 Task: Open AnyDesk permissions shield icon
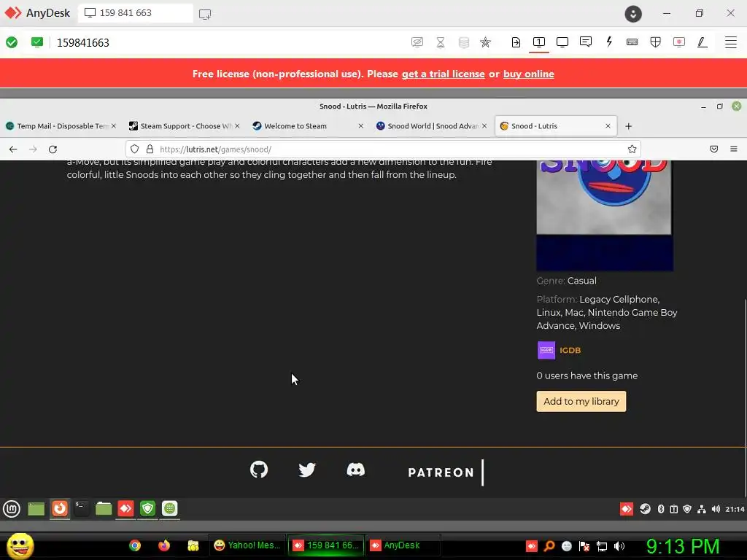pos(656,42)
